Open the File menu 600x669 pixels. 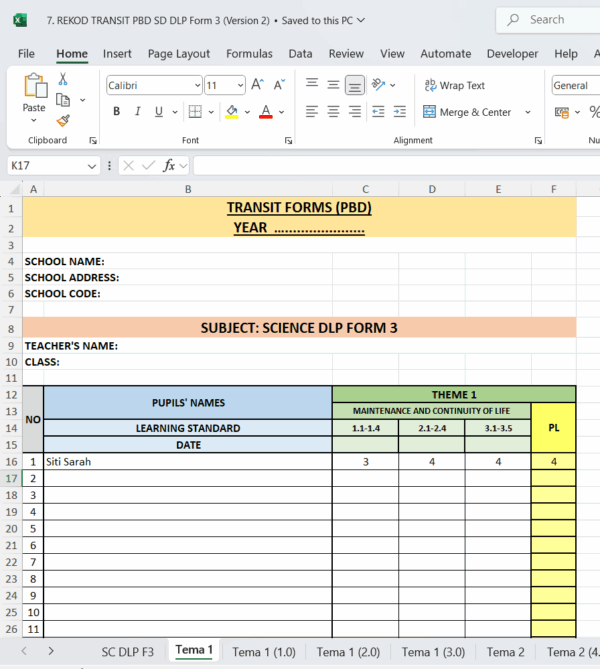tap(26, 54)
